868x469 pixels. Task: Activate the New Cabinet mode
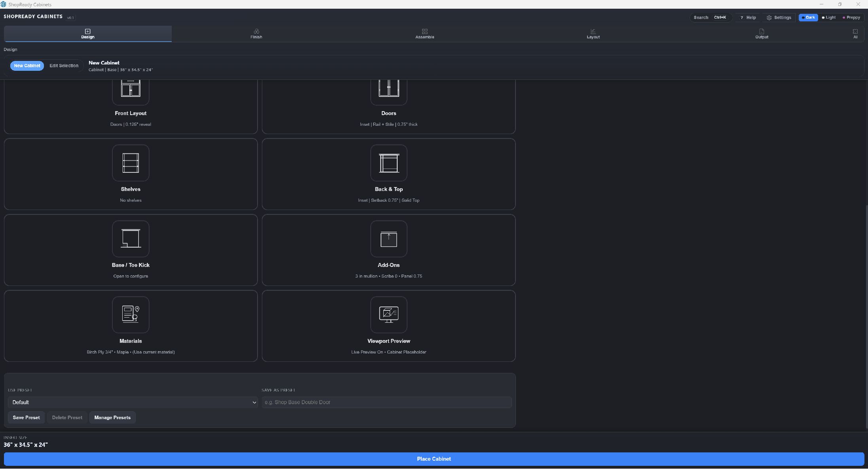pos(27,66)
